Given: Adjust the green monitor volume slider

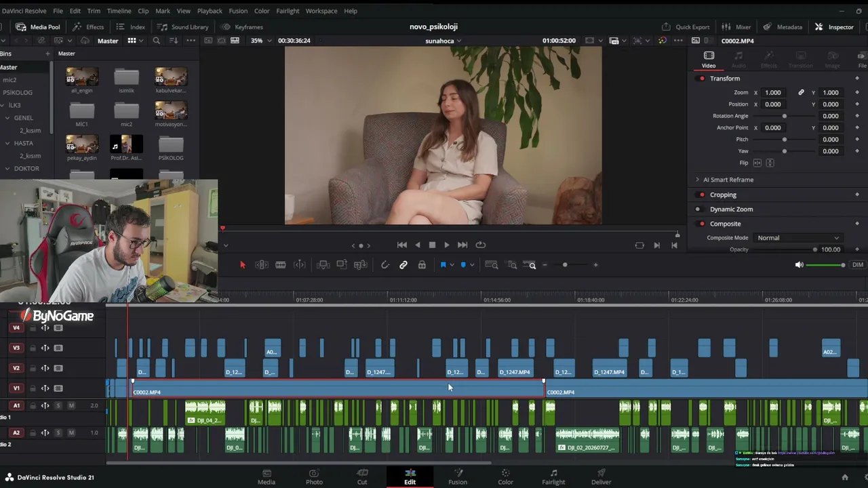Looking at the screenshot, I should pos(825,265).
